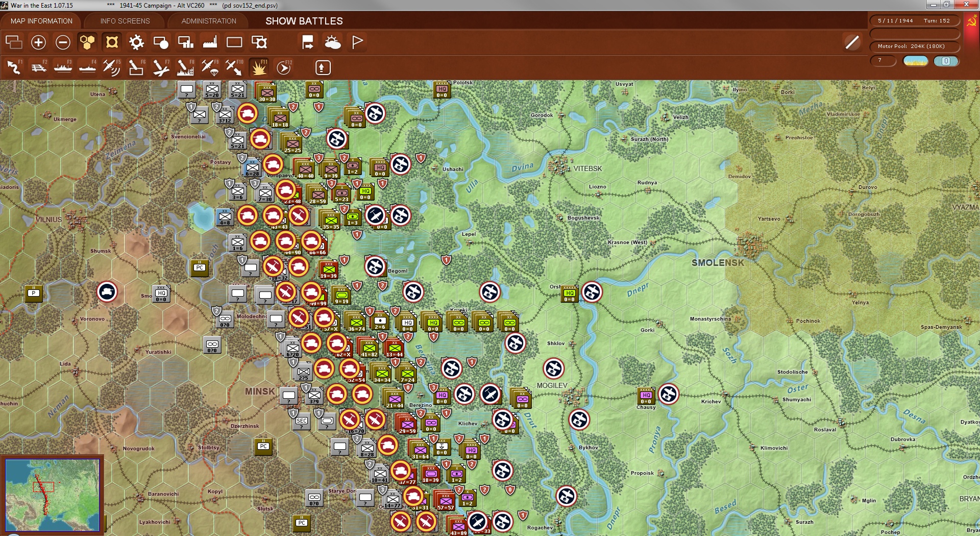The width and height of the screenshot is (980, 536).
Task: Click the boxed up-arrow toolbar button
Action: (x=323, y=67)
